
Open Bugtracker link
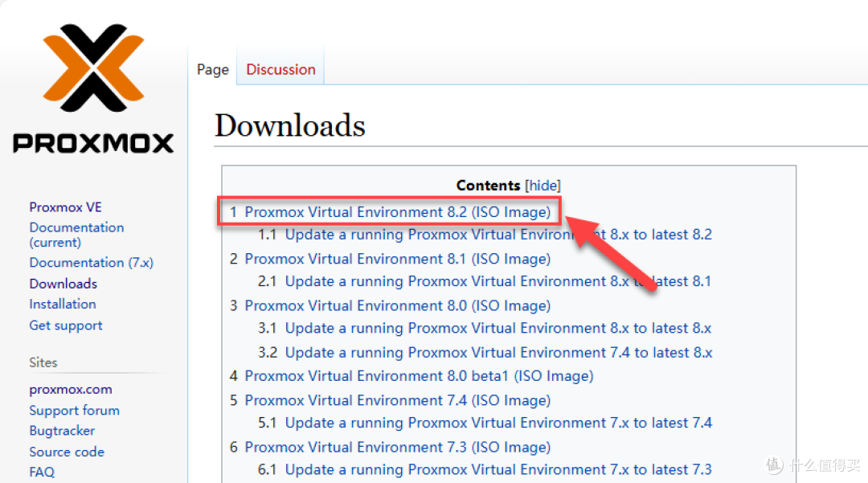click(x=62, y=431)
